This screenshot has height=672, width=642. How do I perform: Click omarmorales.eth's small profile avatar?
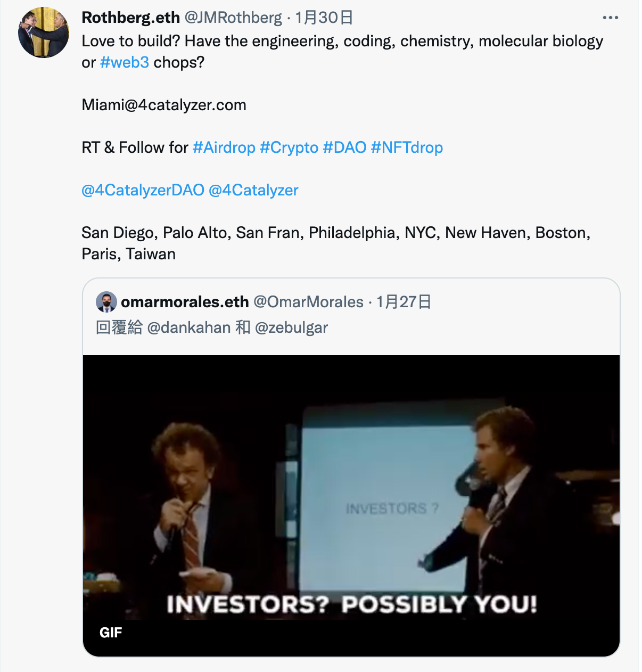point(106,302)
